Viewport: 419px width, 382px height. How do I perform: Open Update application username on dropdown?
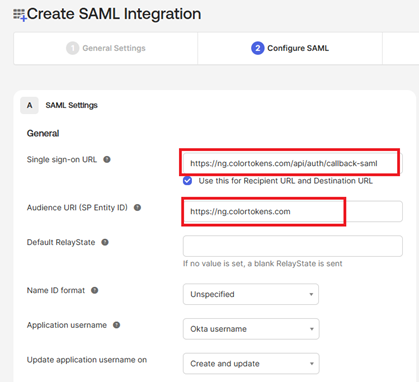pos(251,364)
